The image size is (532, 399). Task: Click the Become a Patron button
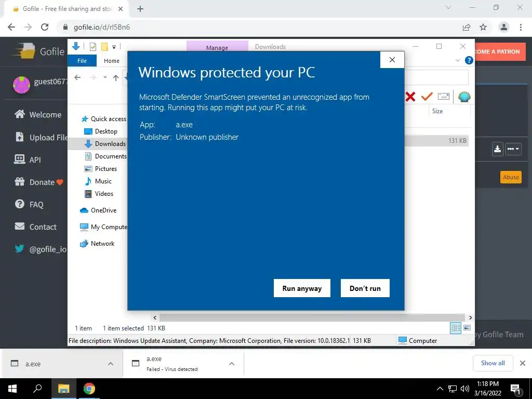coord(500,51)
